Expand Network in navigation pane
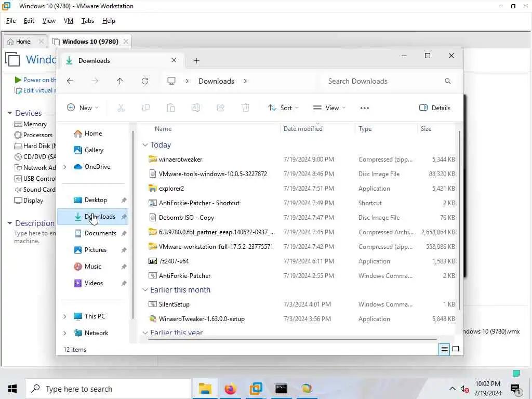This screenshot has width=532, height=399. [65, 333]
